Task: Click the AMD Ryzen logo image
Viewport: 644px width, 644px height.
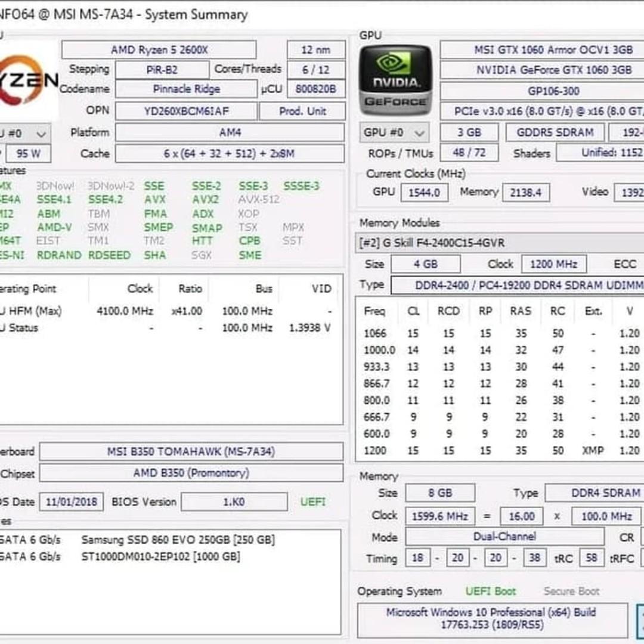Action: [x=29, y=80]
